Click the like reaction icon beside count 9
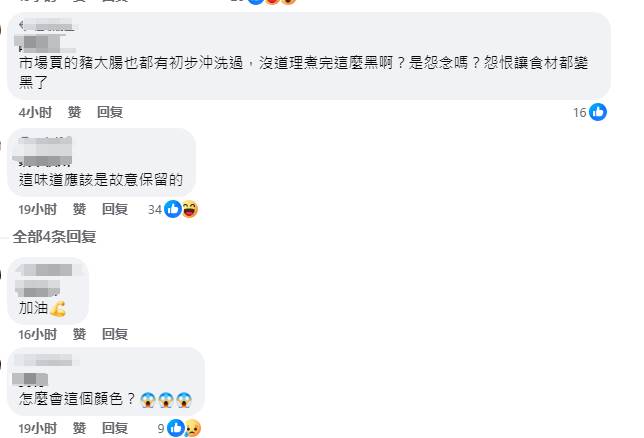The height and width of the screenshot is (438, 644). point(176,428)
